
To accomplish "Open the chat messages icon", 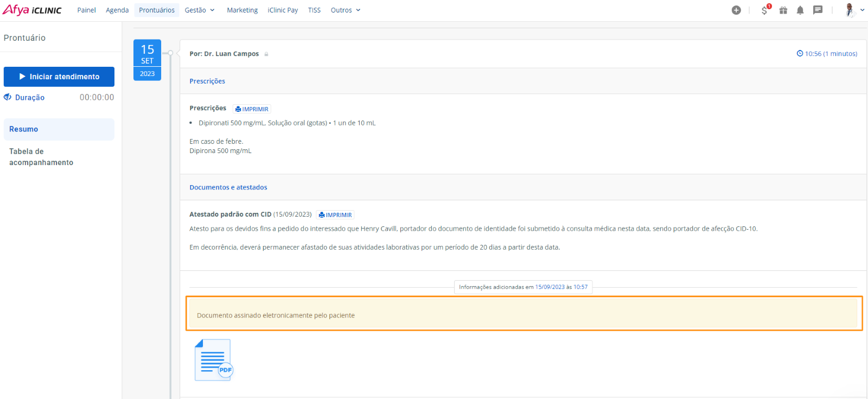I will click(x=818, y=10).
